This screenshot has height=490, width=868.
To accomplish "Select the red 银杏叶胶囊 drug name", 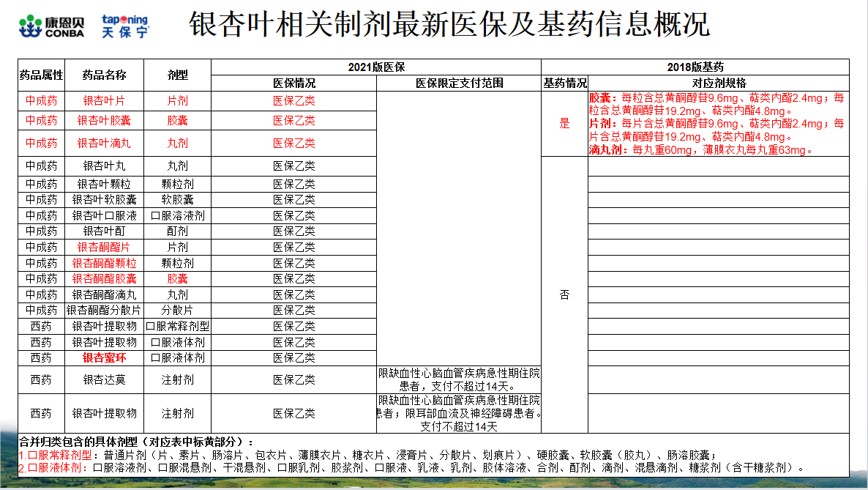I will pyautogui.click(x=104, y=120).
